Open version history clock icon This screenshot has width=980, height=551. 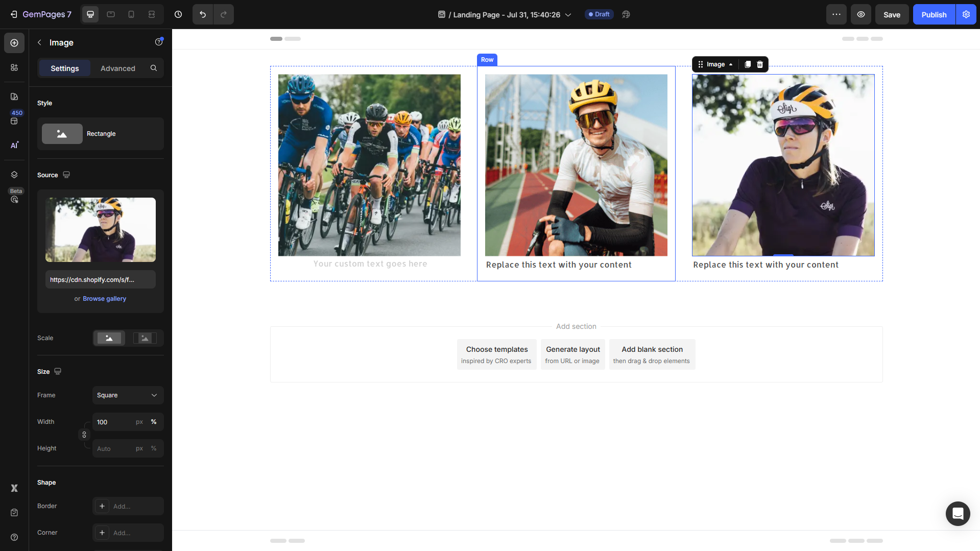pos(178,14)
